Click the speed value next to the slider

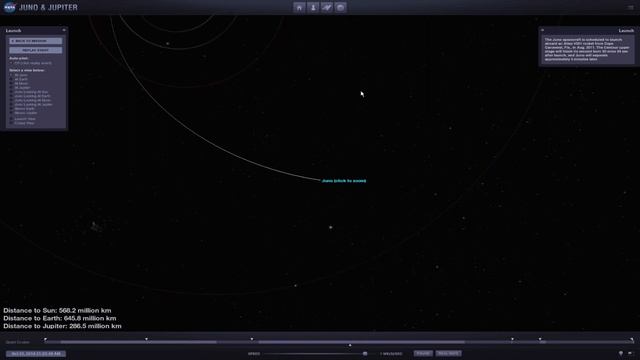(391, 354)
